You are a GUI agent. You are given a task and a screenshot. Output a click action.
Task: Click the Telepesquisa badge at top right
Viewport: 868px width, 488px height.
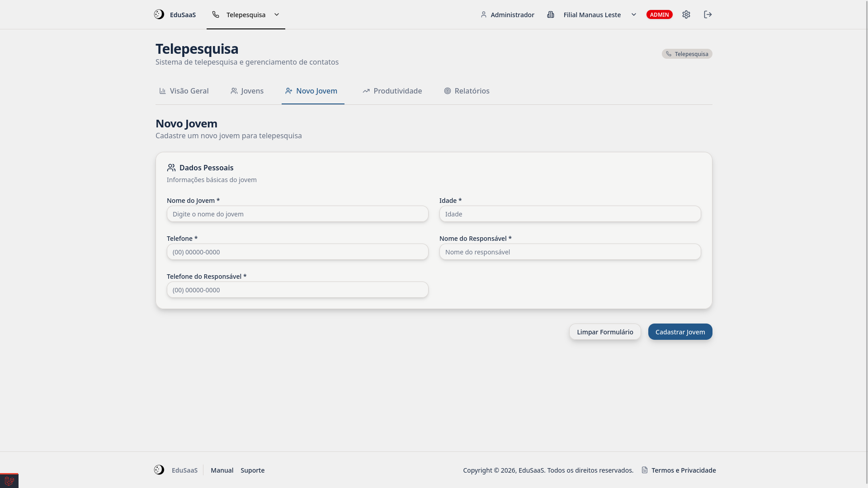687,53
